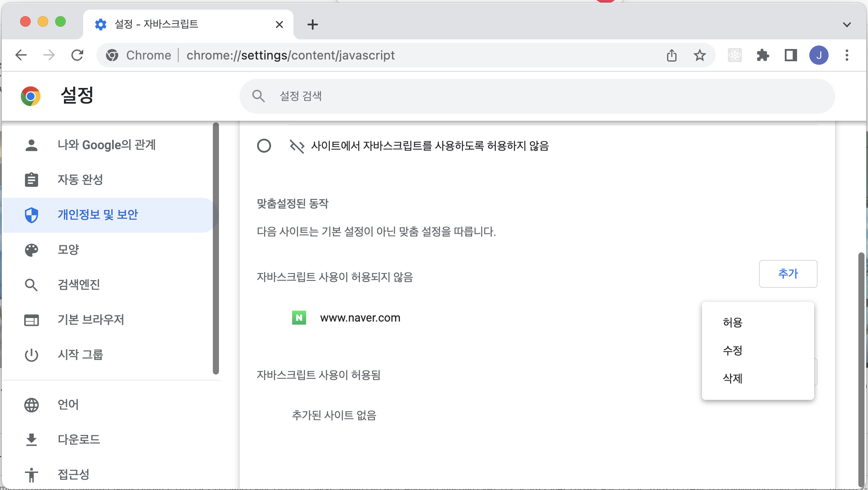Open the extensions puzzle icon
This screenshot has height=490, width=868.
[762, 55]
